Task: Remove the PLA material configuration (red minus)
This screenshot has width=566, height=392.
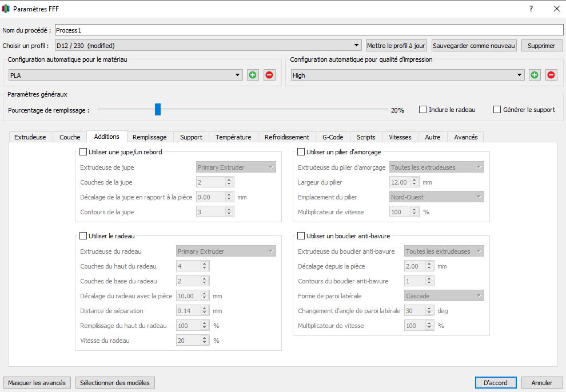Action: [269, 75]
